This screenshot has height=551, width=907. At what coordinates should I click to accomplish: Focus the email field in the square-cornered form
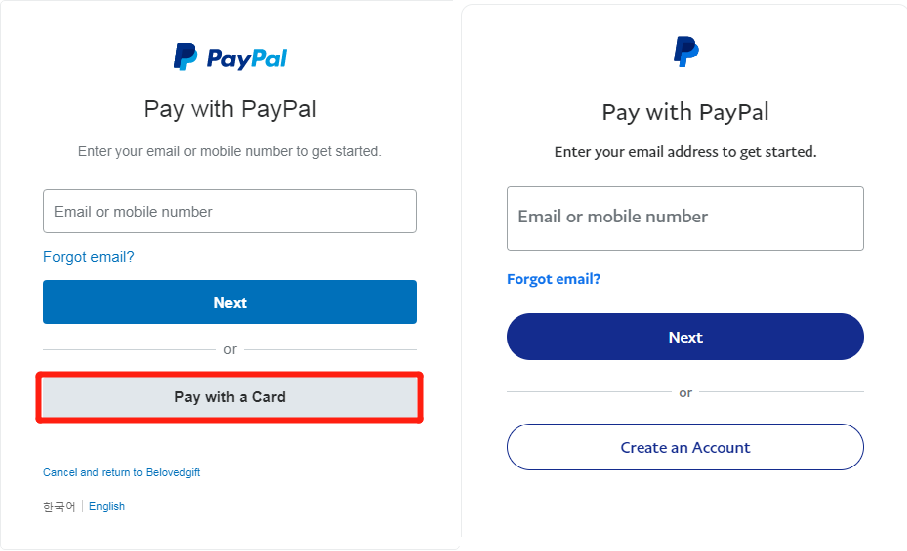point(230,211)
